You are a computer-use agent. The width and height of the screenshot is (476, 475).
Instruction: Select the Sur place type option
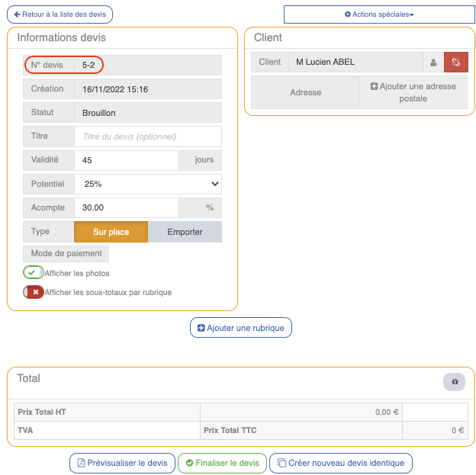(111, 232)
